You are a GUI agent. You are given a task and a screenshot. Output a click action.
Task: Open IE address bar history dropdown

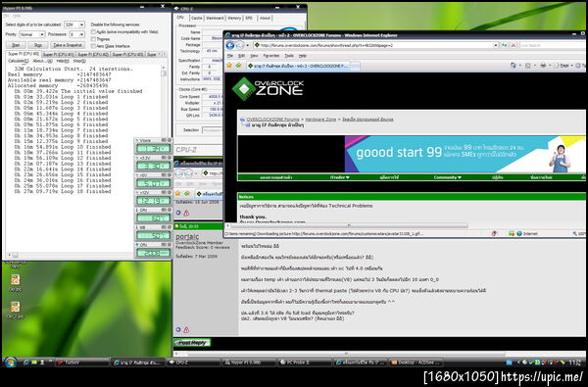point(496,45)
